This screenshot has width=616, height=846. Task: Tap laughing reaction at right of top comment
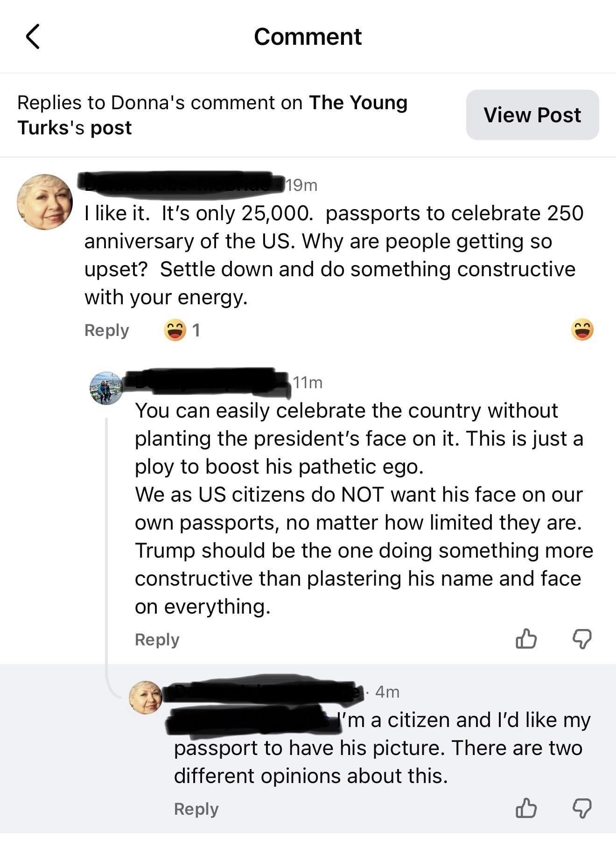pyautogui.click(x=582, y=330)
